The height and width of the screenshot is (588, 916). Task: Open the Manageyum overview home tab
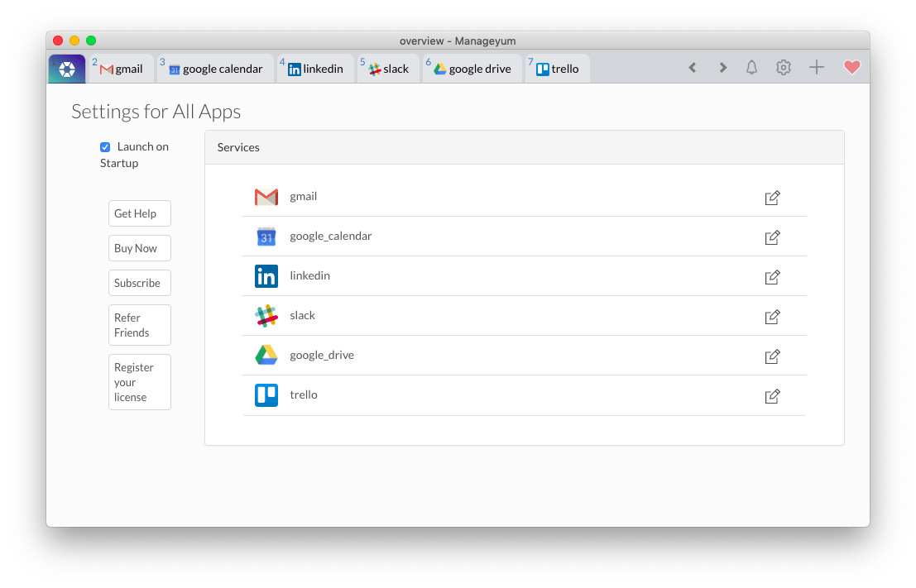coord(67,69)
